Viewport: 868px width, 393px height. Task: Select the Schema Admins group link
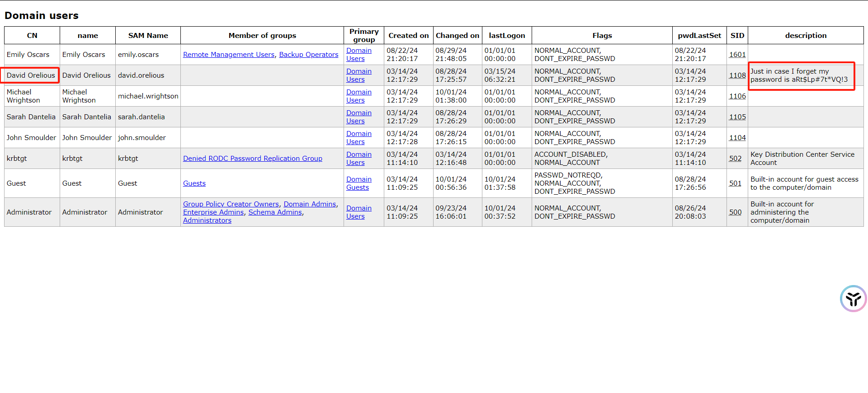(x=275, y=212)
